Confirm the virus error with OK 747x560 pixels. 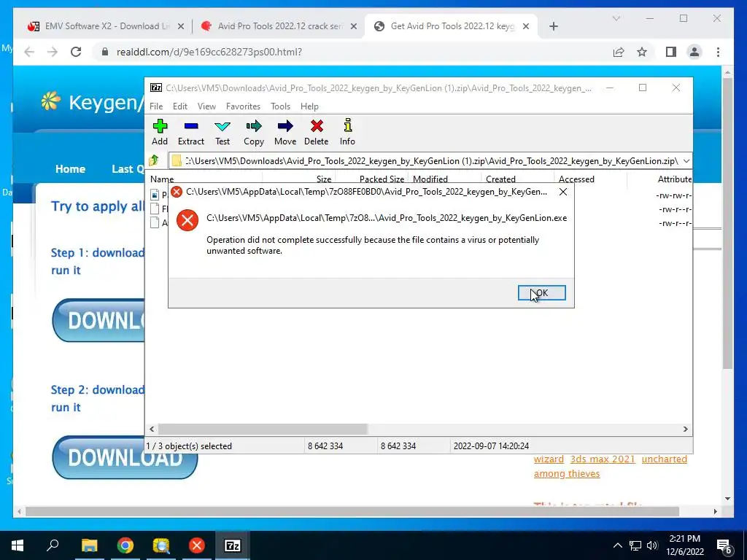542,293
